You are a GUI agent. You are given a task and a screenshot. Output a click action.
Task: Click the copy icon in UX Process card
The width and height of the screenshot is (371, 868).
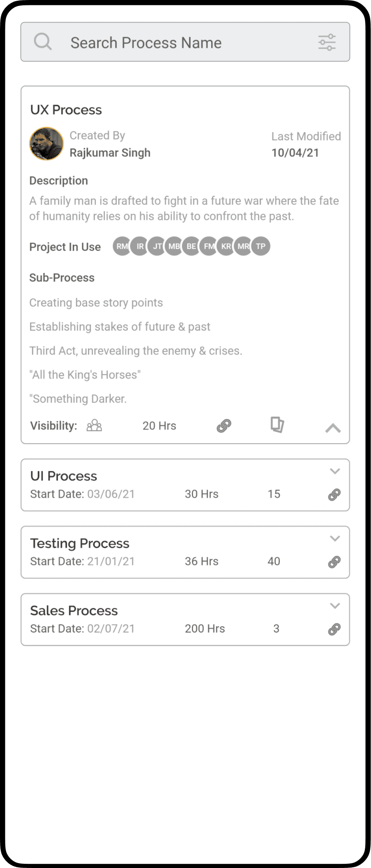pos(277,425)
